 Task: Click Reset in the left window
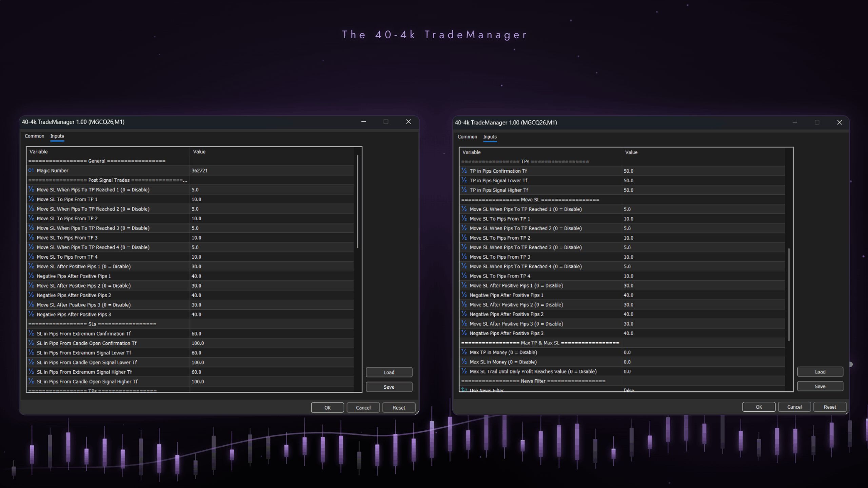tap(399, 408)
